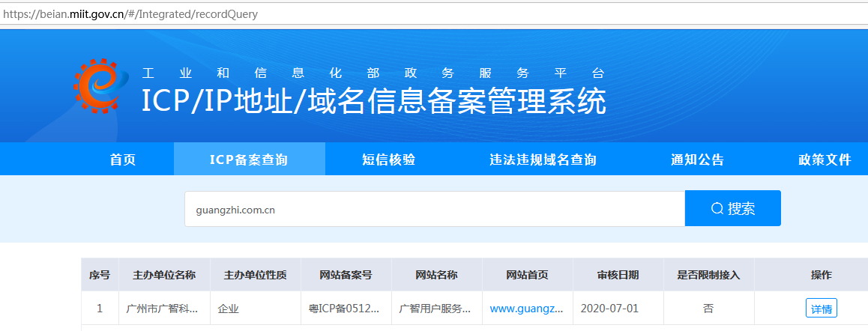The width and height of the screenshot is (868, 331).
Task: Open the 政策文件 tab
Action: tap(825, 160)
